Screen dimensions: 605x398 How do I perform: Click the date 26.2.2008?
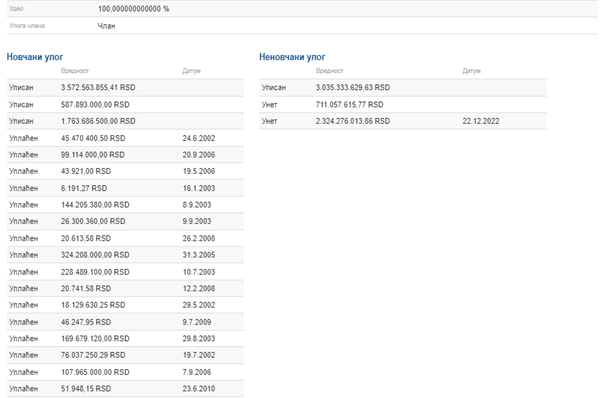[199, 238]
